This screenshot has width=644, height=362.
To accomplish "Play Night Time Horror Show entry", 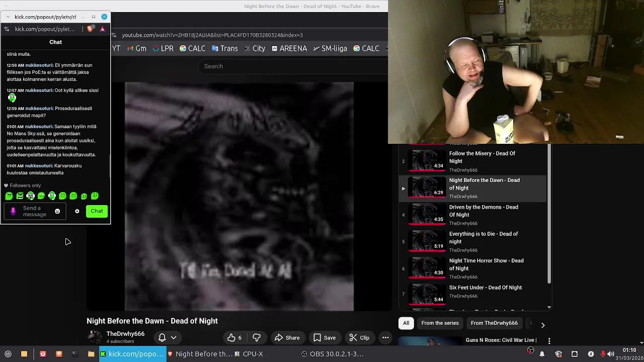I will tap(473, 268).
